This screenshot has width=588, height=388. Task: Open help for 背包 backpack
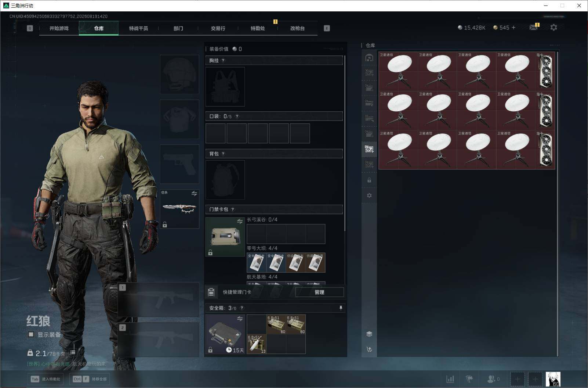[223, 154]
